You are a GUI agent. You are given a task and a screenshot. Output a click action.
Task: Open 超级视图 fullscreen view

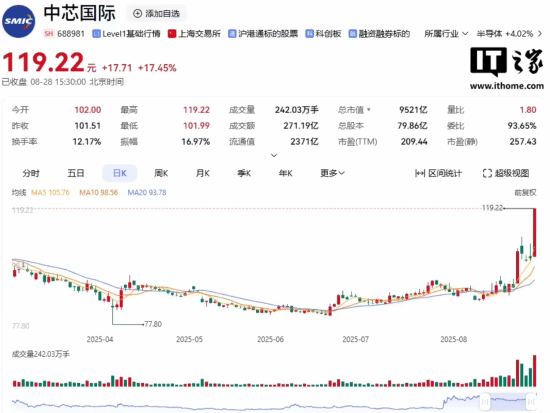coord(506,173)
